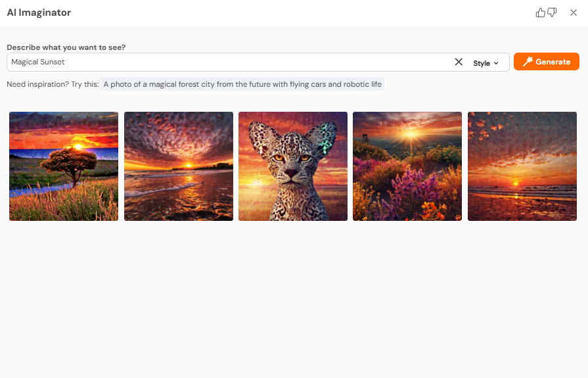The image size is (588, 378).
Task: Use the magical forest city suggestion
Action: coord(242,84)
